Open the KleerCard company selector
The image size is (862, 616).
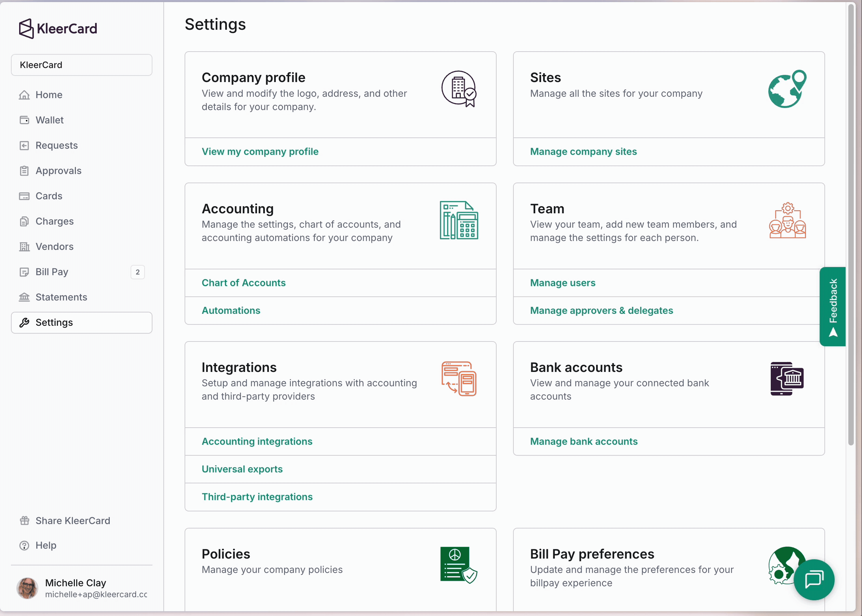82,65
